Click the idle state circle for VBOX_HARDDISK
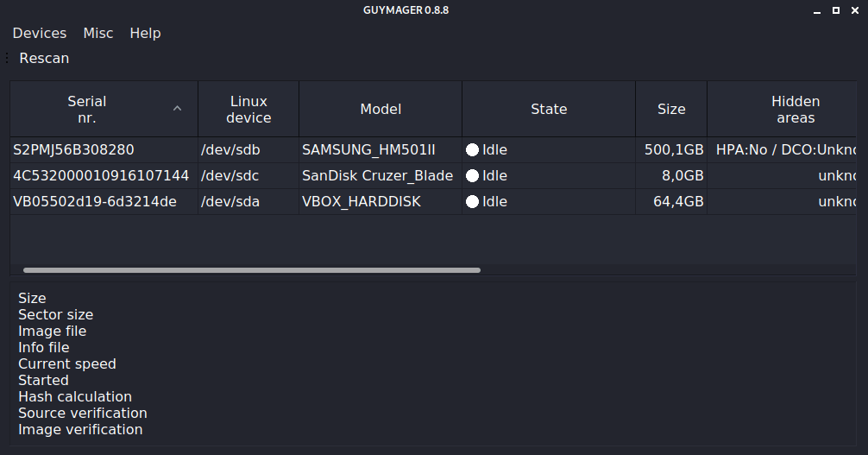 (472, 202)
